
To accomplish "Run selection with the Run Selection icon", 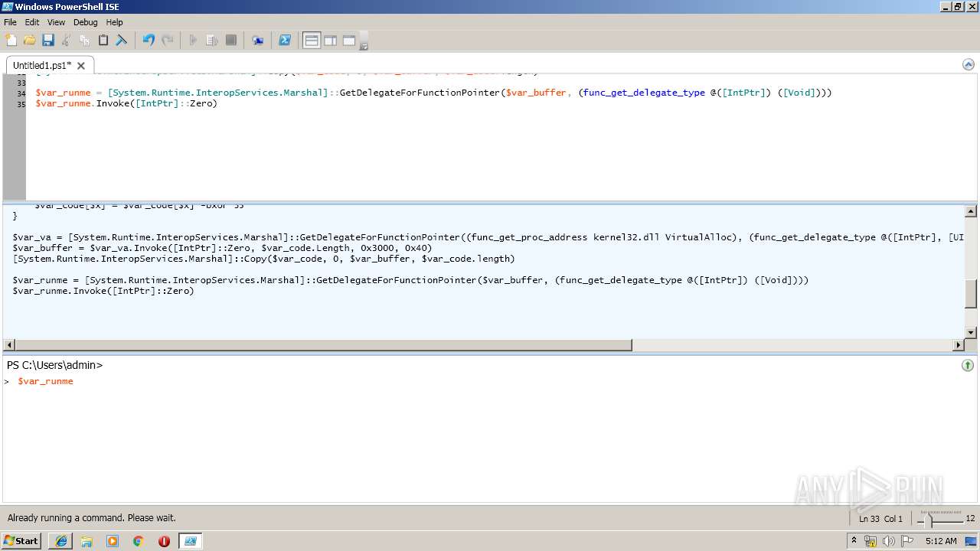I will 212,40.
